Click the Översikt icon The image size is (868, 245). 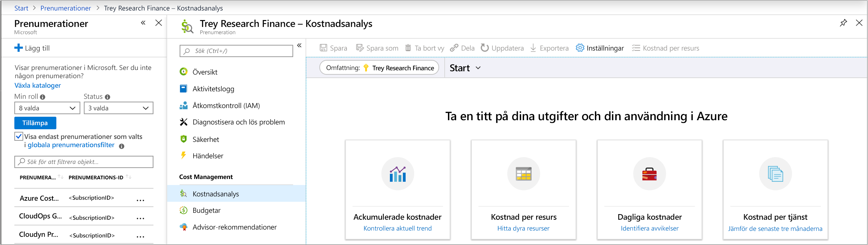(x=183, y=72)
